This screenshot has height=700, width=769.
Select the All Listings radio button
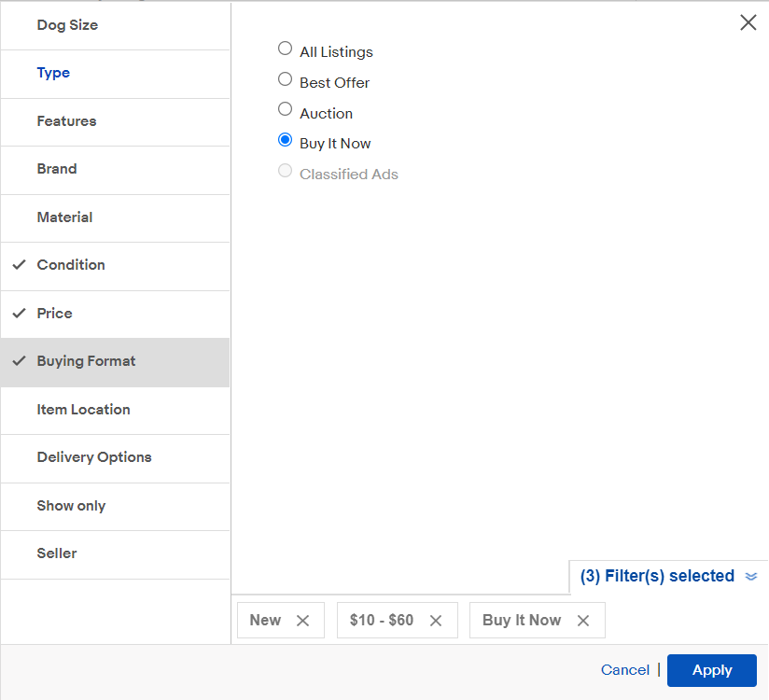point(285,48)
